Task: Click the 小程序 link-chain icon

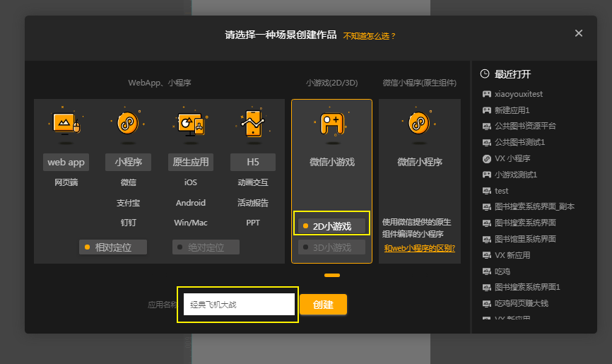Action: pyautogui.click(x=128, y=123)
